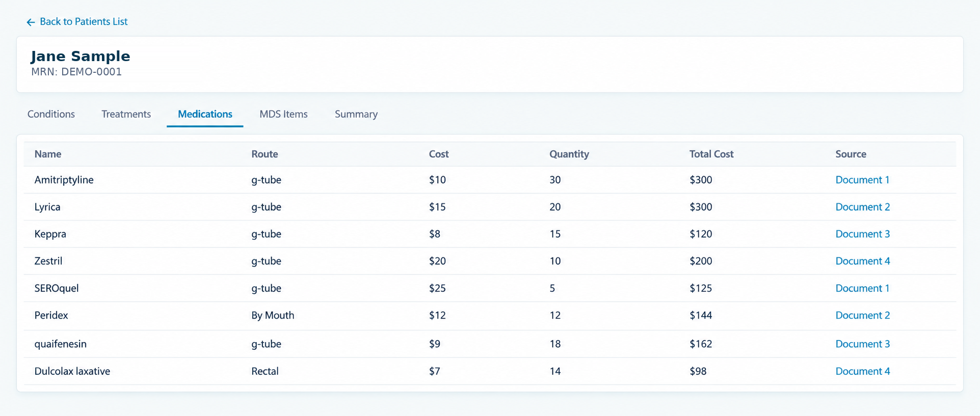Click the Peridex medication name
Screen dimensions: 980x416
click(51, 315)
